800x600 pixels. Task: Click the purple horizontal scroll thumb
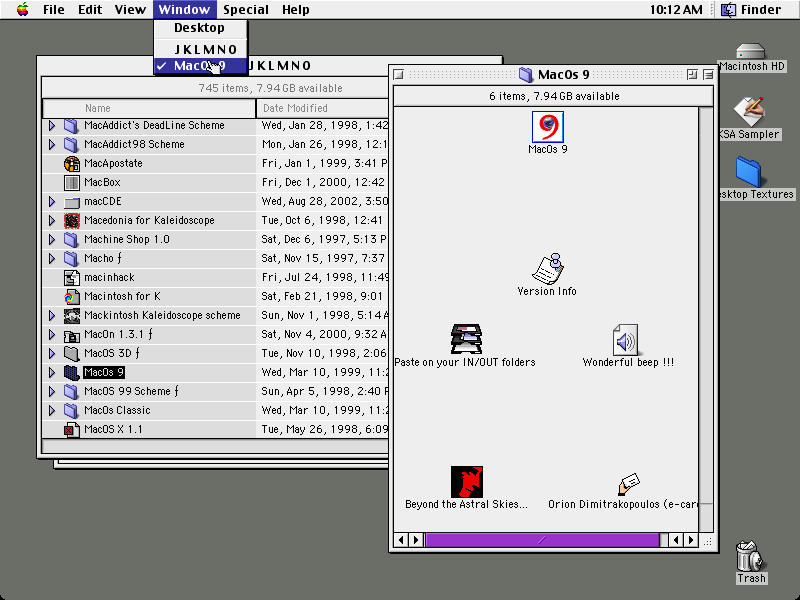click(x=542, y=540)
